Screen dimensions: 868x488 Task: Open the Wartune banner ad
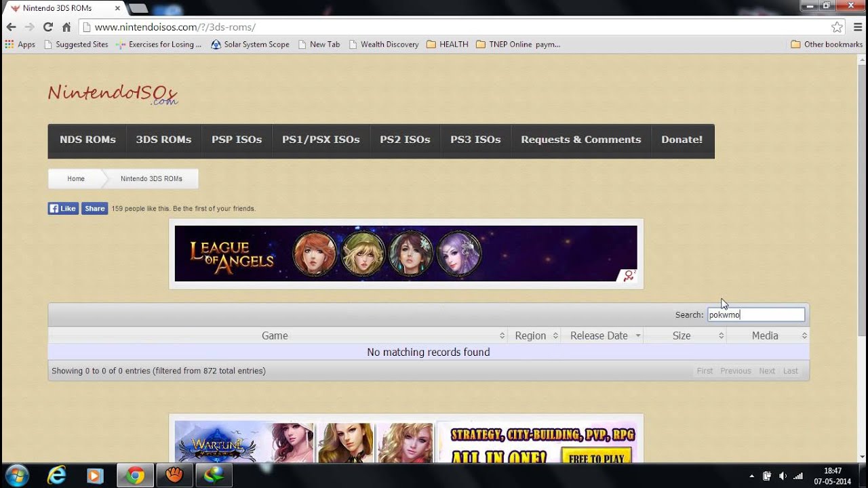304,442
